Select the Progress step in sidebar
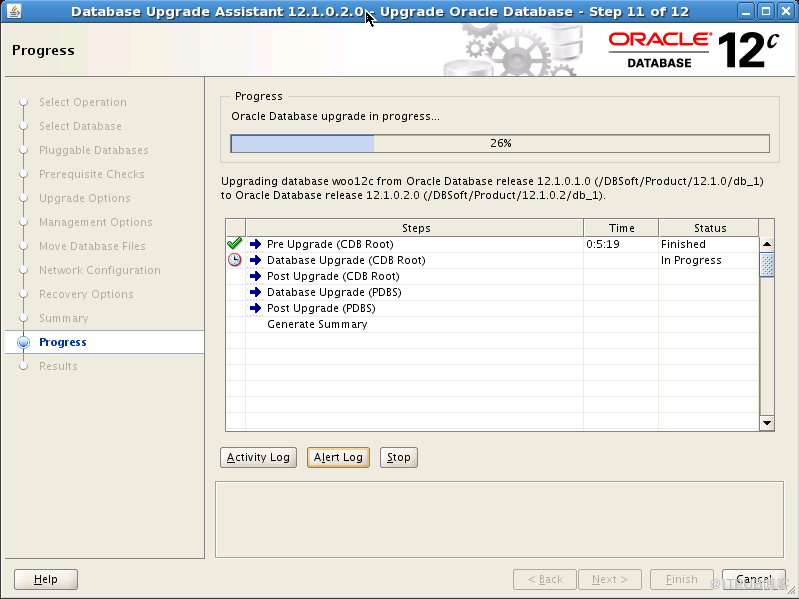 click(x=63, y=342)
